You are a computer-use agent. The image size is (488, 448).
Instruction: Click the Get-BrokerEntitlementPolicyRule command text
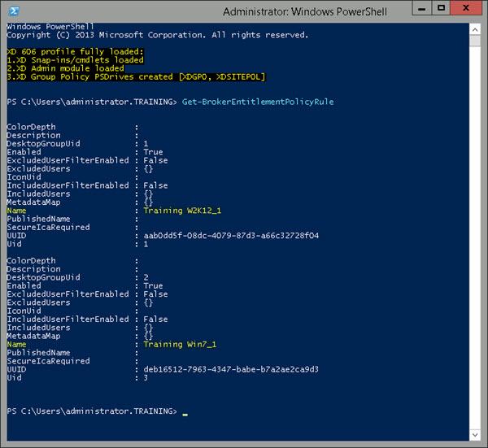(258, 102)
